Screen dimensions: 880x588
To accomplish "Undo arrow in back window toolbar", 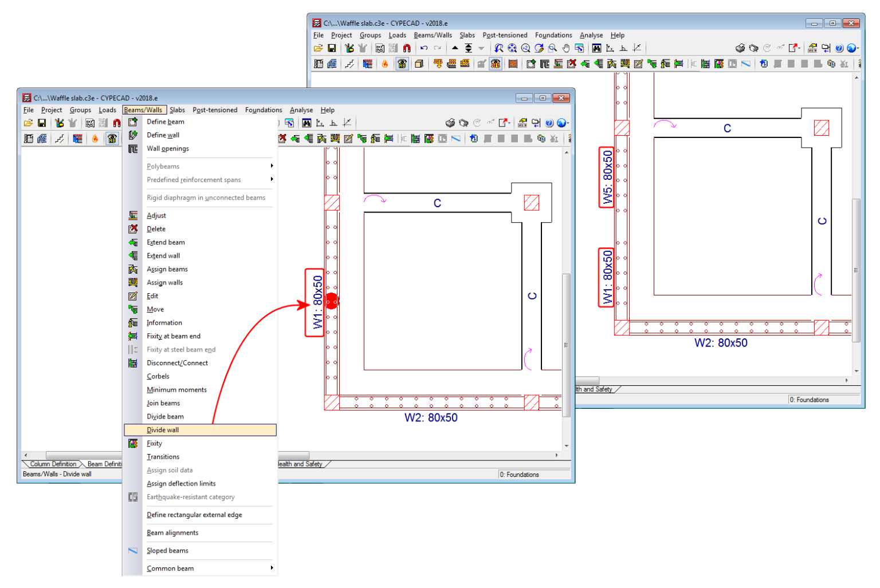I will click(424, 48).
